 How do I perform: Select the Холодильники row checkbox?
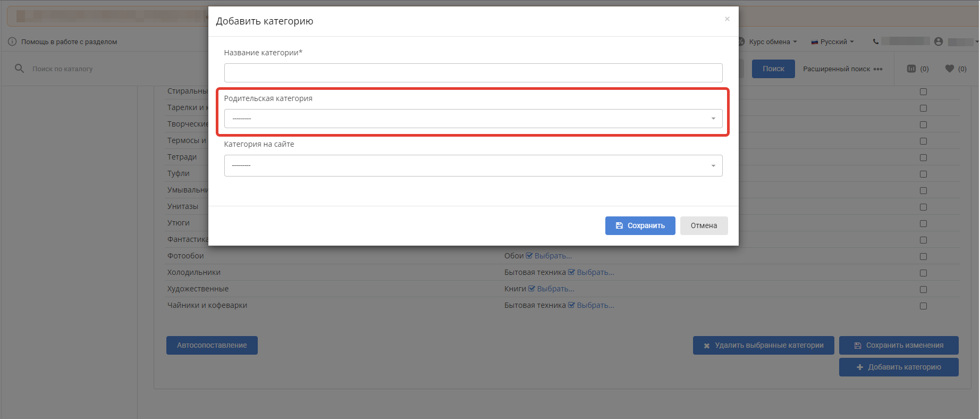923,273
